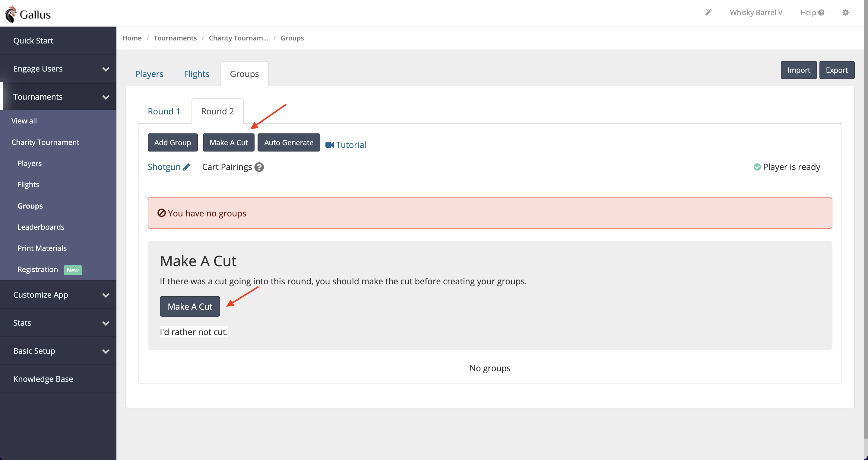Click the green Player is ready checkmark
Screen dimensions: 868x460
coord(757,167)
